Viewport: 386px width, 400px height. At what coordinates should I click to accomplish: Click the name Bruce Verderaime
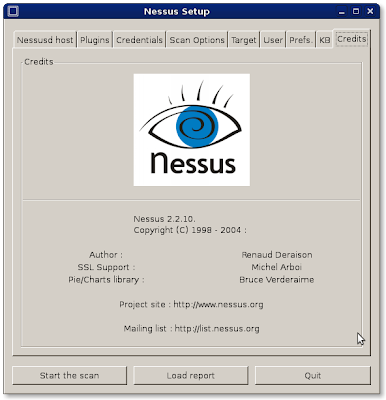click(x=277, y=280)
